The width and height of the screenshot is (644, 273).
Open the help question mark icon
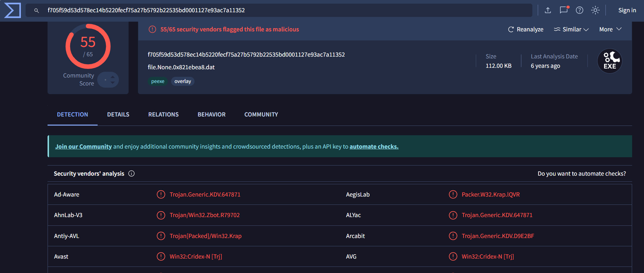(580, 10)
